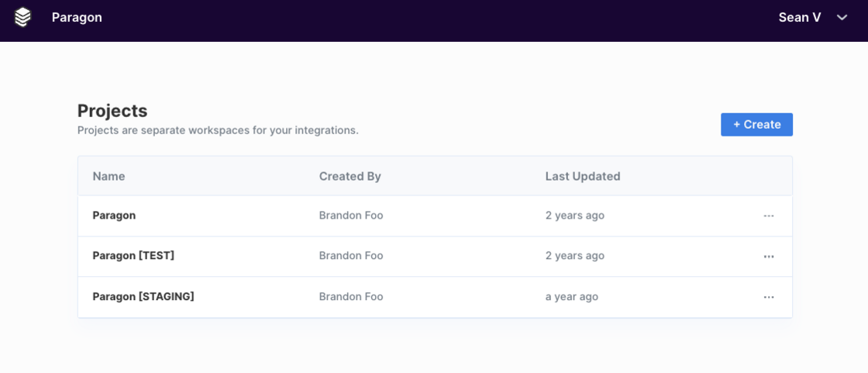Open more options for Paragon [STAGING]
This screenshot has width=868, height=373.
769,297
